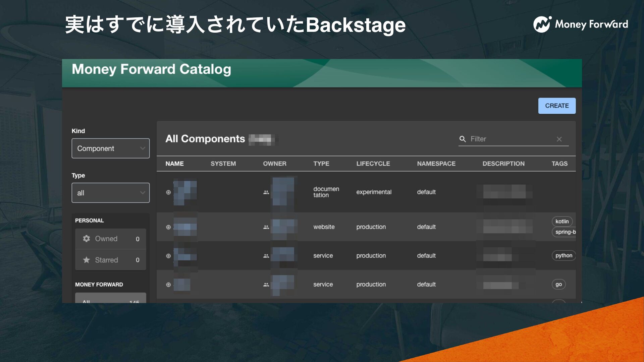
Task: Click component icon in the website row
Action: [168, 227]
